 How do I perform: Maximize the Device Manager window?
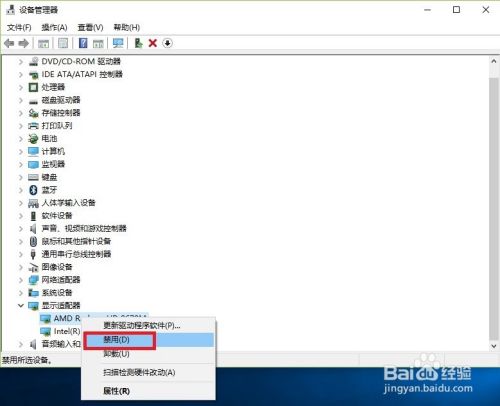click(457, 10)
